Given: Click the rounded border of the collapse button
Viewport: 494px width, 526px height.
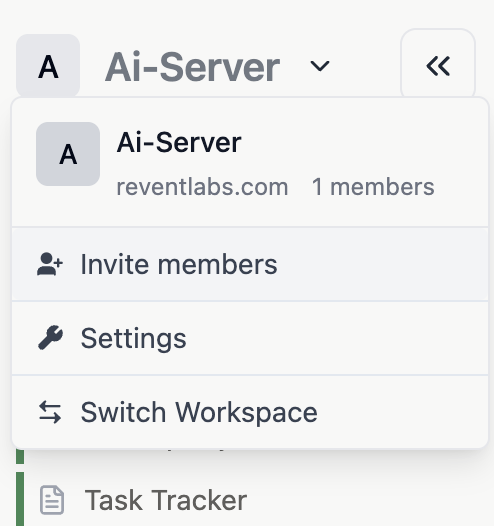Looking at the screenshot, I should [x=438, y=31].
